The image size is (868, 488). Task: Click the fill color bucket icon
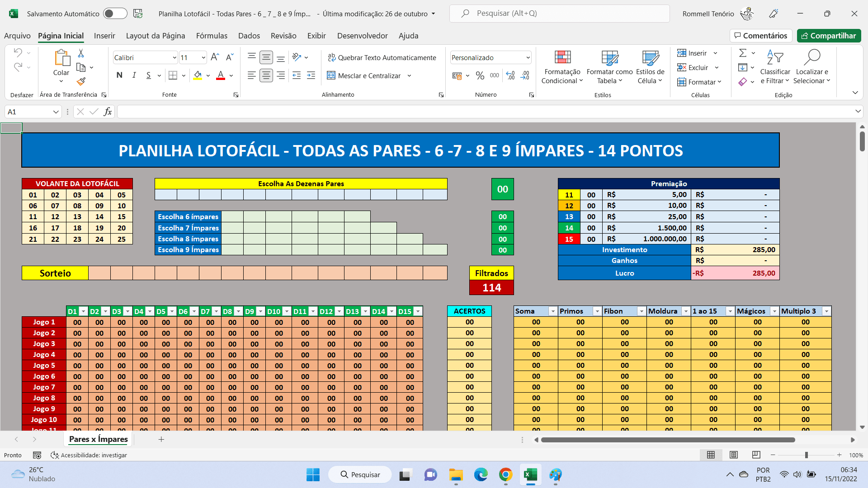point(198,75)
